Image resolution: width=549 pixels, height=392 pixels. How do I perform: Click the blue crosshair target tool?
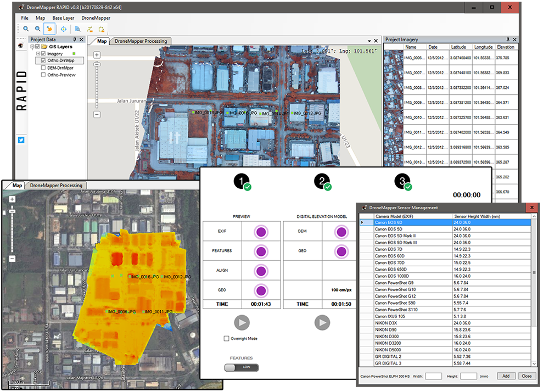point(63,29)
